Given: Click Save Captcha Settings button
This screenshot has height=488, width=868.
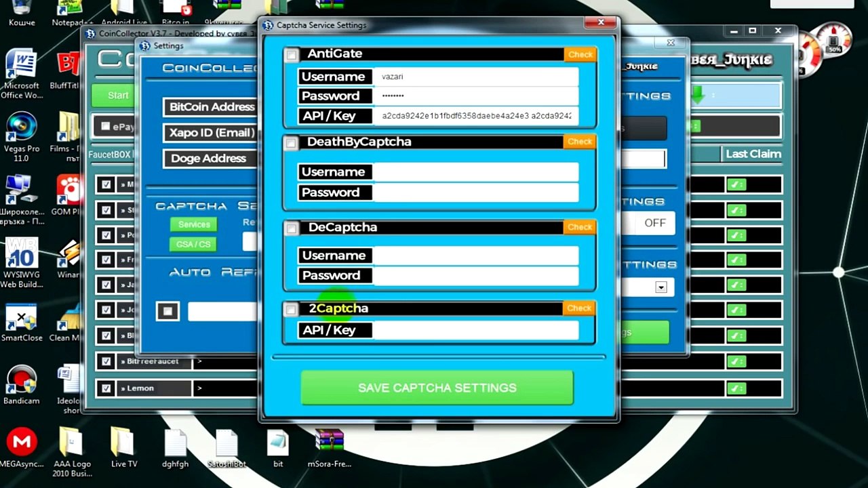Looking at the screenshot, I should pyautogui.click(x=437, y=388).
